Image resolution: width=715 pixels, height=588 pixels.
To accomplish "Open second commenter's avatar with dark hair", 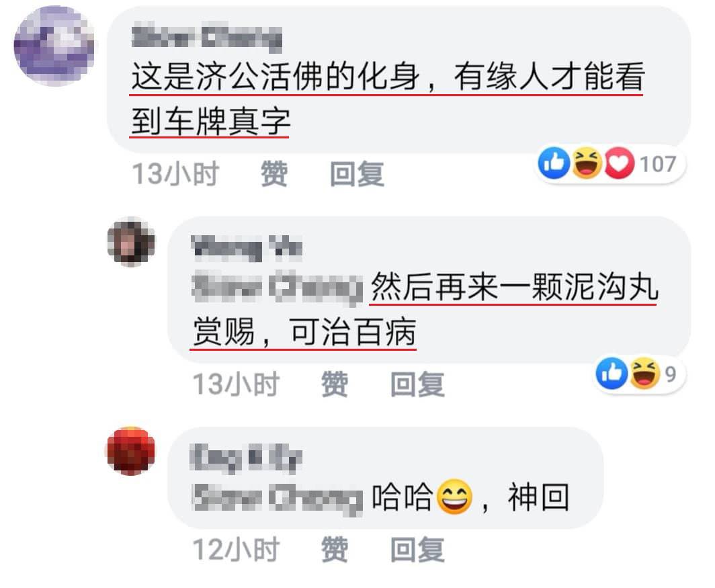I will [131, 242].
